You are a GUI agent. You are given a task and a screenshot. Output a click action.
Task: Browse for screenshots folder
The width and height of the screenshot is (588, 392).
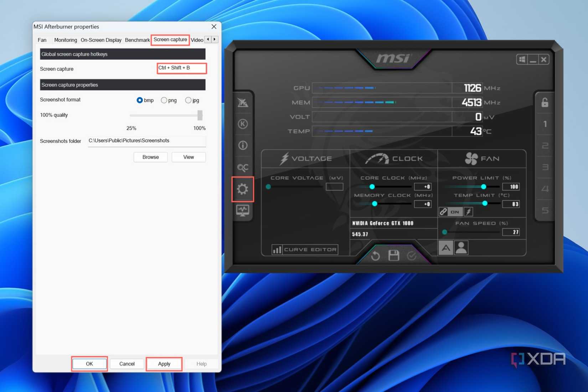click(x=151, y=157)
